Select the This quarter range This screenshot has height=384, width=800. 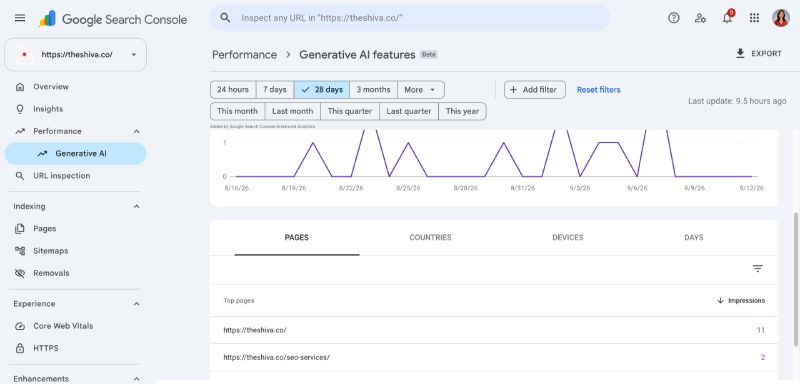(350, 111)
